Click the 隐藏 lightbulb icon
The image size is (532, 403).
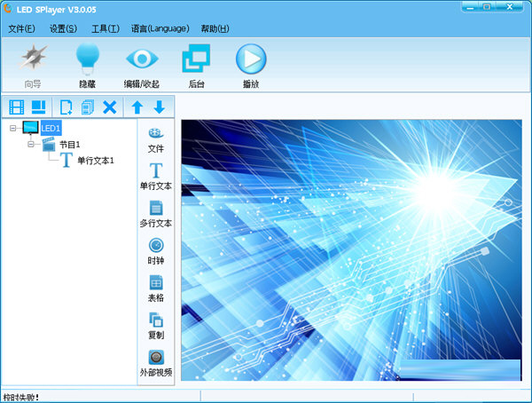[87, 60]
